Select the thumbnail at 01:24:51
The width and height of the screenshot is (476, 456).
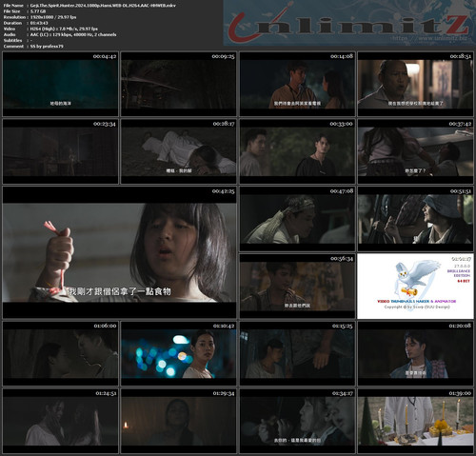click(60, 421)
